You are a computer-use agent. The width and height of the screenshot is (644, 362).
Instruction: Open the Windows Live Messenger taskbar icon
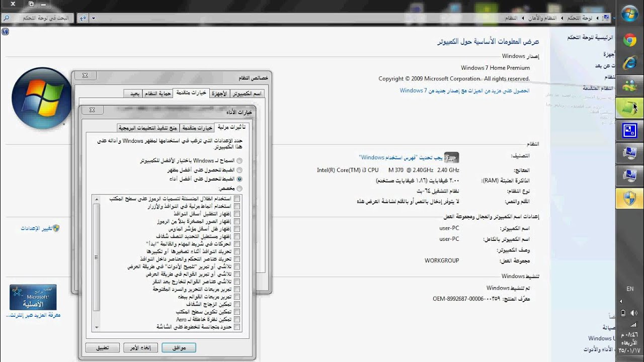pyautogui.click(x=629, y=85)
